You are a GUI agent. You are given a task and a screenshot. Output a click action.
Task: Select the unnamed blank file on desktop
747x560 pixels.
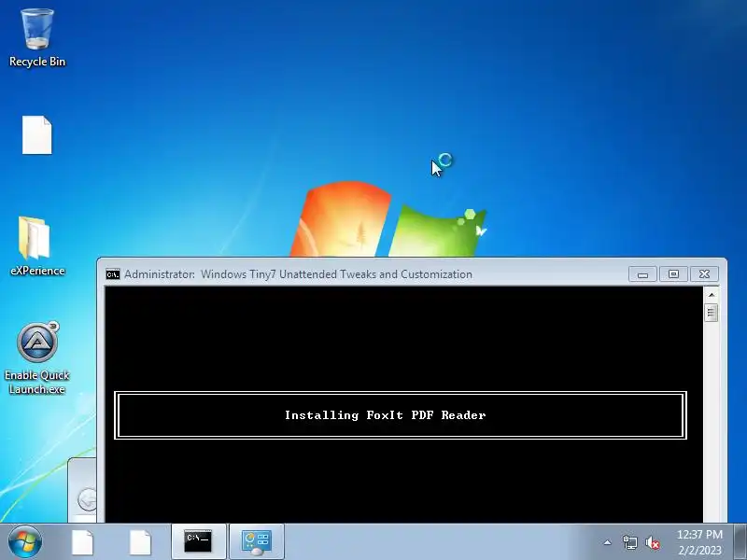point(37,135)
